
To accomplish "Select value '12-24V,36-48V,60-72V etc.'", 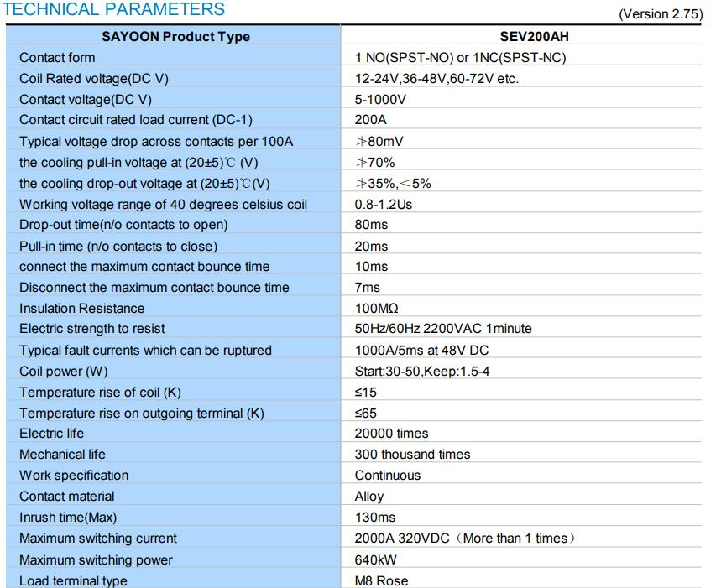I will click(436, 79).
